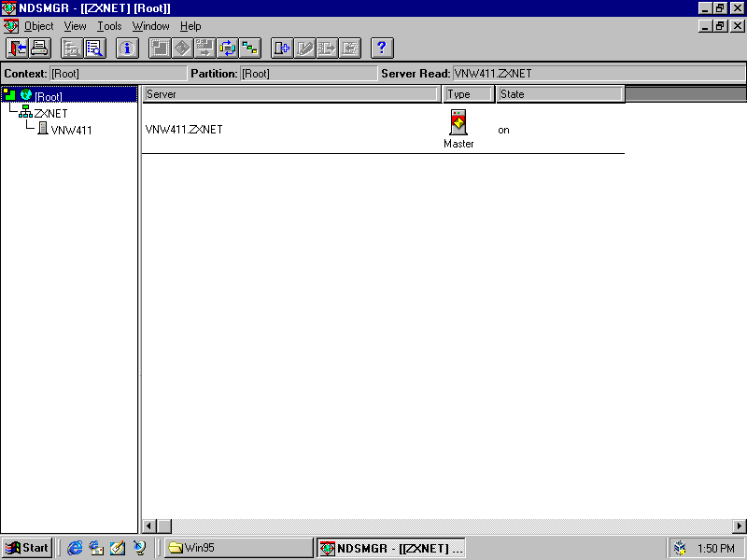Launch Outlook Express from quick launch
The width and height of the screenshot is (747, 560).
pos(96,548)
